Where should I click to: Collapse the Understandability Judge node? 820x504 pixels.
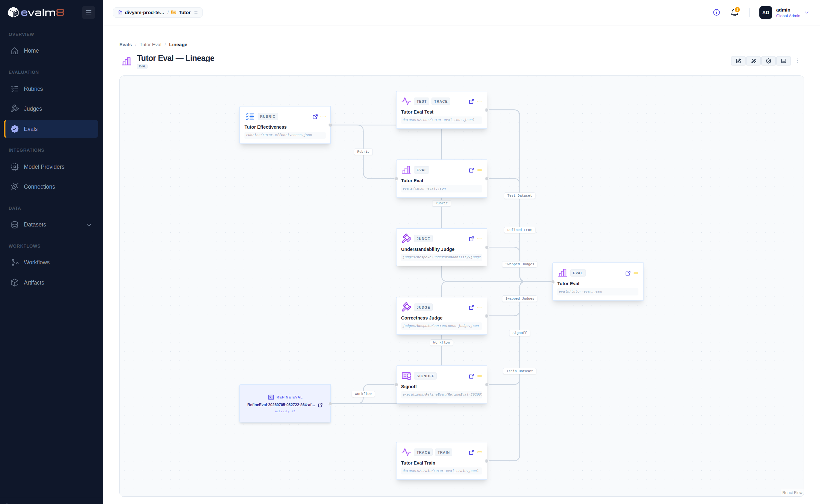pyautogui.click(x=480, y=239)
